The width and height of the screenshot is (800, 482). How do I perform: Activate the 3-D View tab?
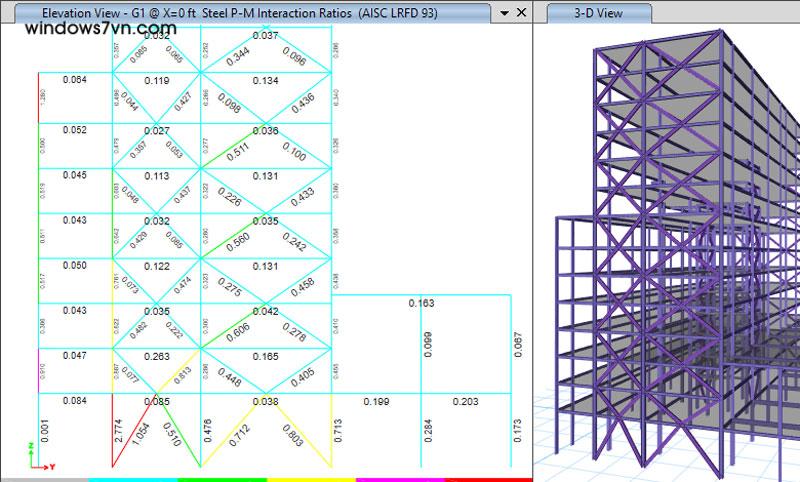pyautogui.click(x=600, y=14)
